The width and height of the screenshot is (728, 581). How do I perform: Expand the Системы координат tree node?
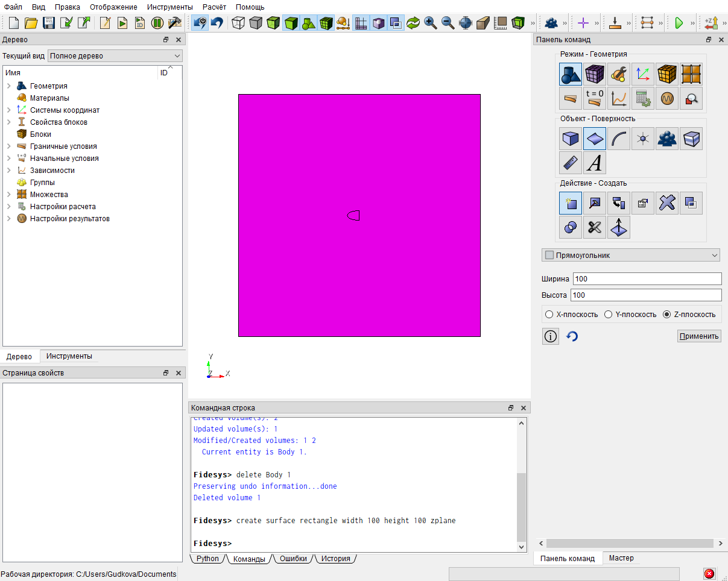coord(9,110)
